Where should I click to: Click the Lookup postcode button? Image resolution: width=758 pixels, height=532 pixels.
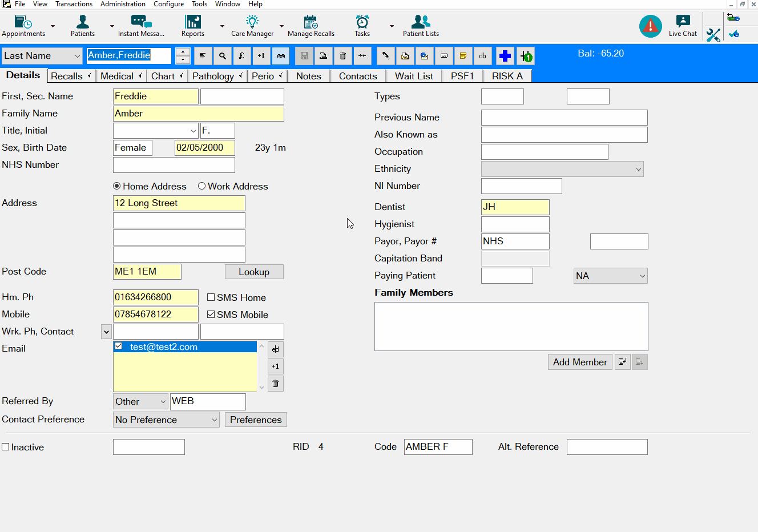pos(254,272)
